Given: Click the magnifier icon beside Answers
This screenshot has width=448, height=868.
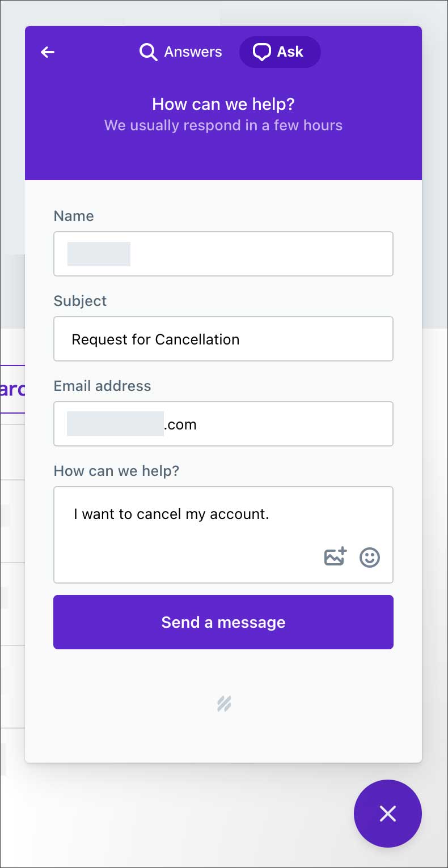Looking at the screenshot, I should click(x=148, y=52).
